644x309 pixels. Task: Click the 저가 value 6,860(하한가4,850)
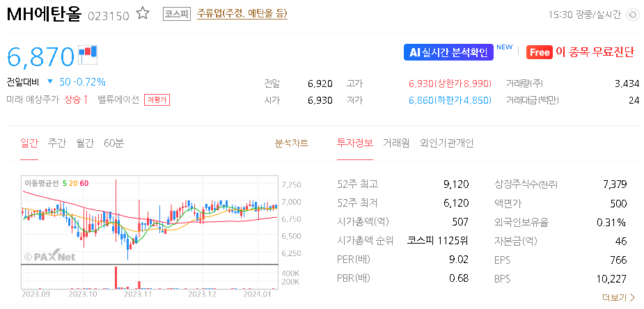450,100
